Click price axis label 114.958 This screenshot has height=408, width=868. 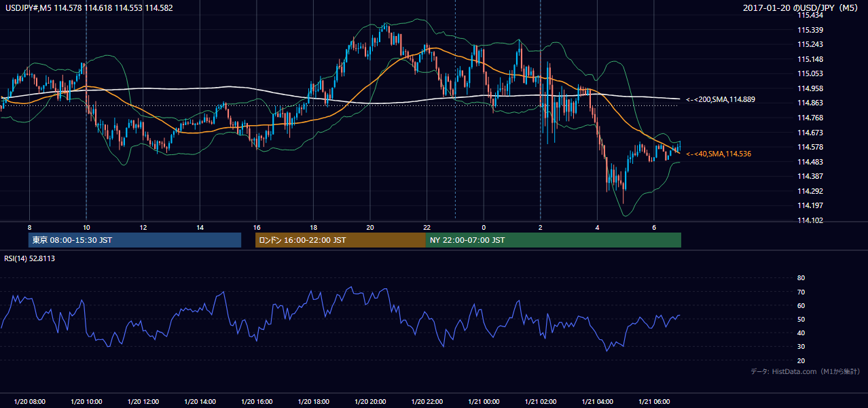pos(810,88)
